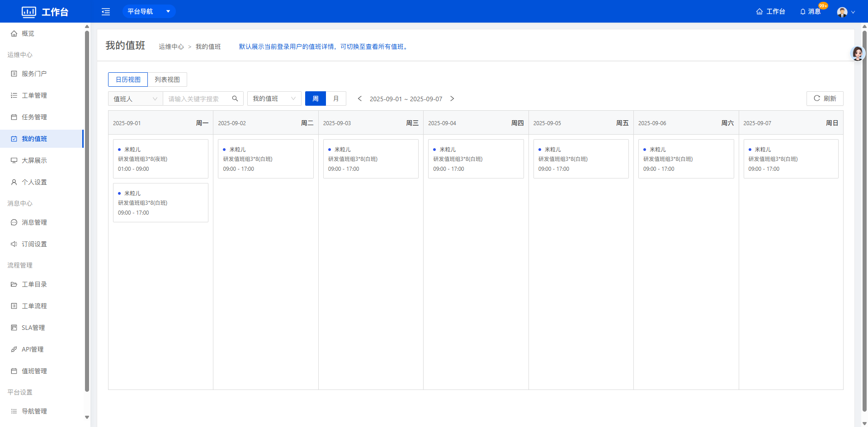The width and height of the screenshot is (868, 427).
Task: Open the 值班人 filter dropdown
Action: click(135, 99)
